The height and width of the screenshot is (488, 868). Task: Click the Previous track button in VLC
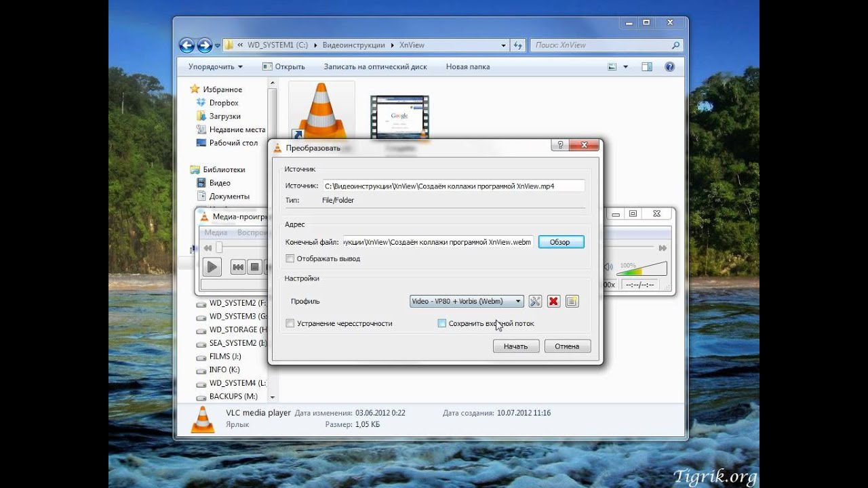(x=238, y=267)
